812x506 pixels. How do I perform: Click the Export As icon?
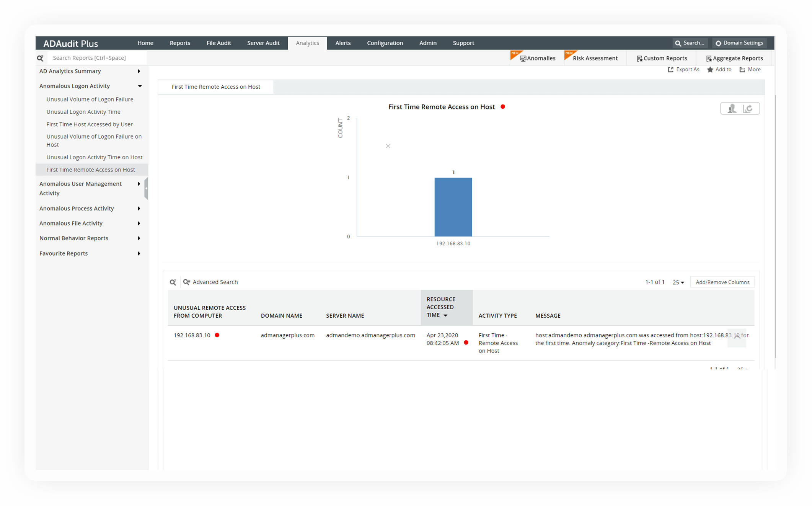[x=670, y=70]
